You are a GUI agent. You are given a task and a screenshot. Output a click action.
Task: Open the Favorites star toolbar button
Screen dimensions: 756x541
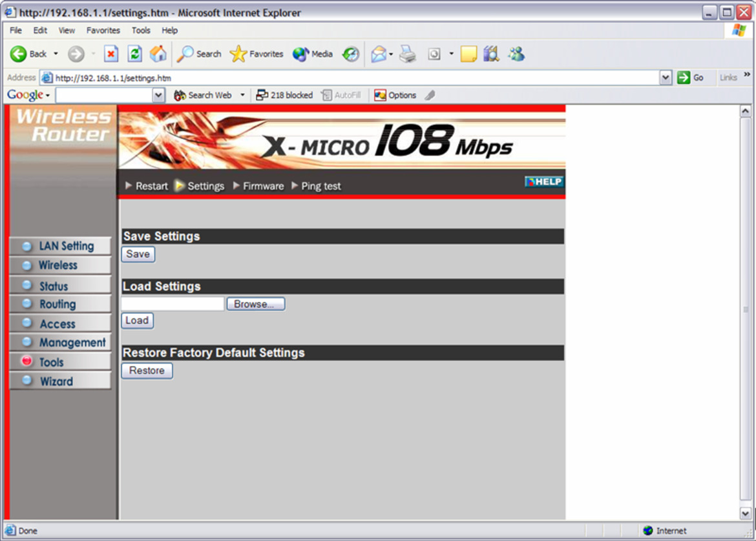[257, 54]
